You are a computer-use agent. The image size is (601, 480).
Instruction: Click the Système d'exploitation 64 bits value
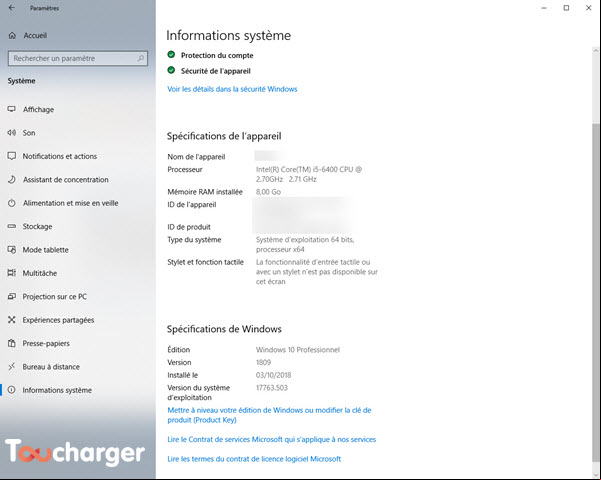pos(305,245)
